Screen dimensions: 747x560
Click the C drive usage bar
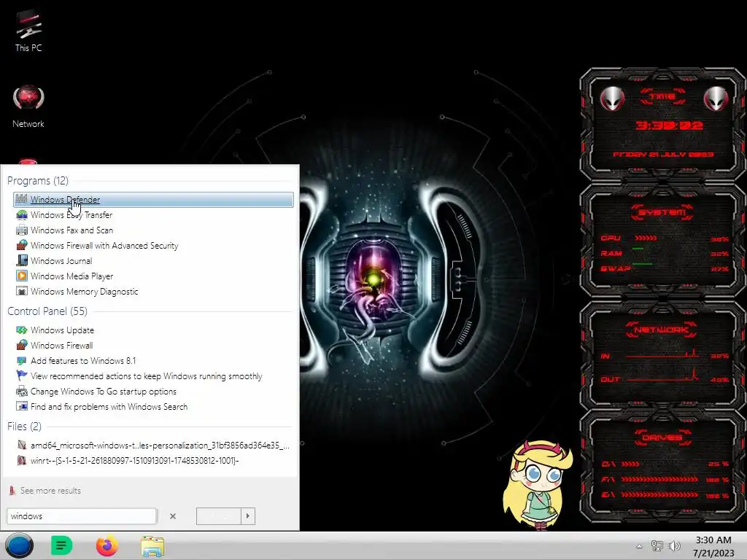point(630,464)
